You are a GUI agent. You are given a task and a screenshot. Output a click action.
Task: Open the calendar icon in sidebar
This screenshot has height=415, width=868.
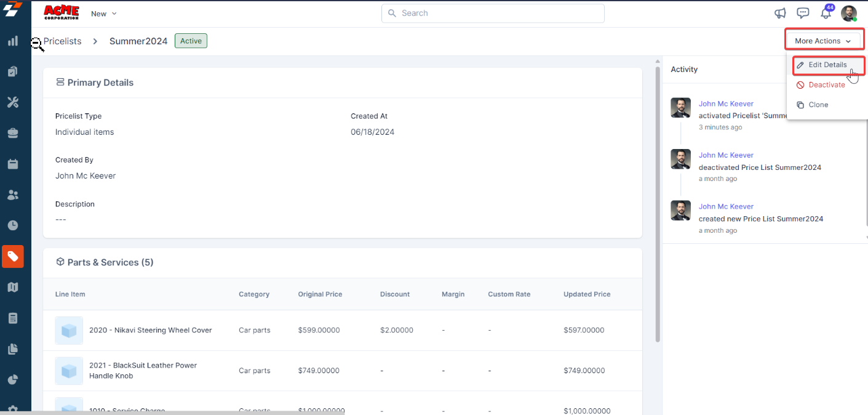12,164
